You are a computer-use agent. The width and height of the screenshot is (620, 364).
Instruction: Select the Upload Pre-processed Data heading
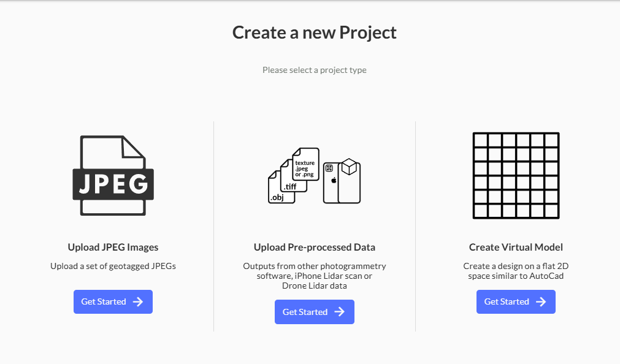pyautogui.click(x=315, y=248)
